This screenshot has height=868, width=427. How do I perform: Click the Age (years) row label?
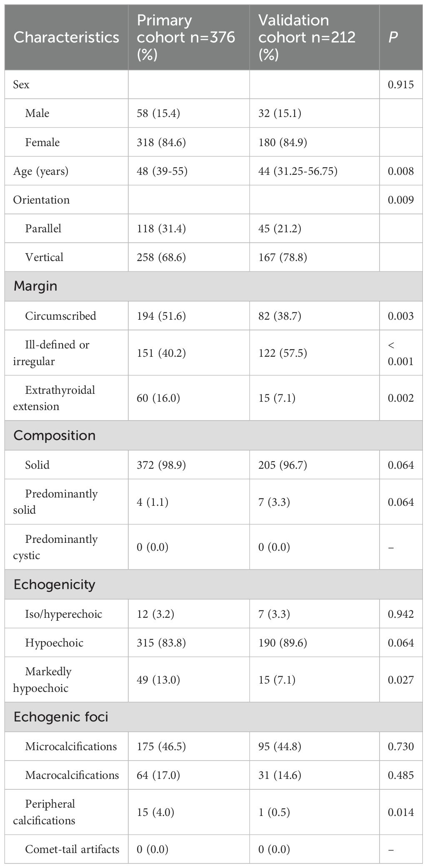[41, 171]
